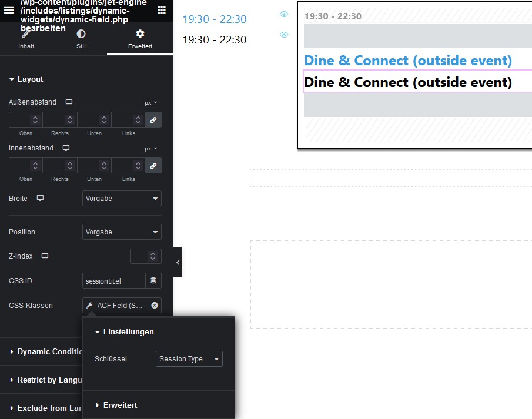
Task: Expand the Erweitert section in popup
Action: pyautogui.click(x=120, y=405)
